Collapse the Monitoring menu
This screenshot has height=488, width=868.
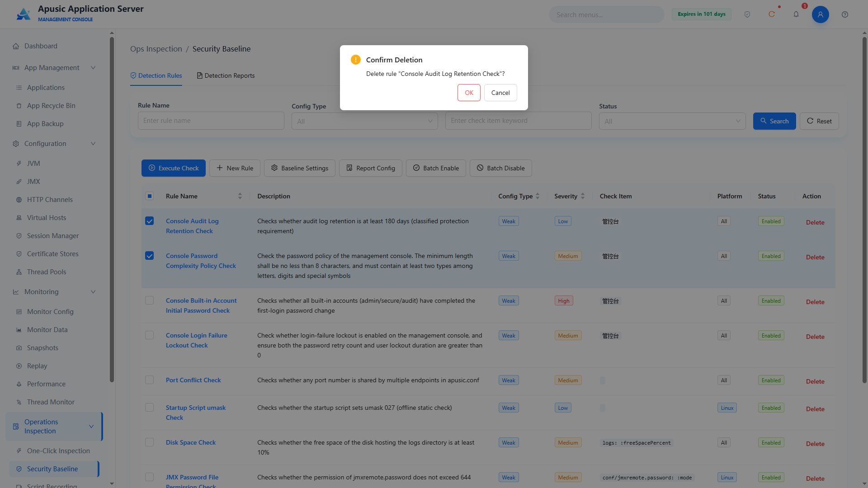pos(93,292)
